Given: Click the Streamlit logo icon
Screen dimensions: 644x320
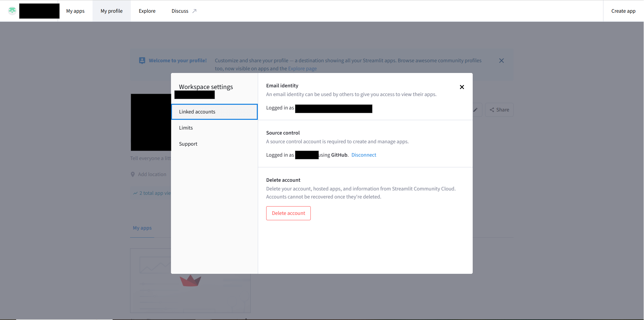Looking at the screenshot, I should click(x=12, y=11).
